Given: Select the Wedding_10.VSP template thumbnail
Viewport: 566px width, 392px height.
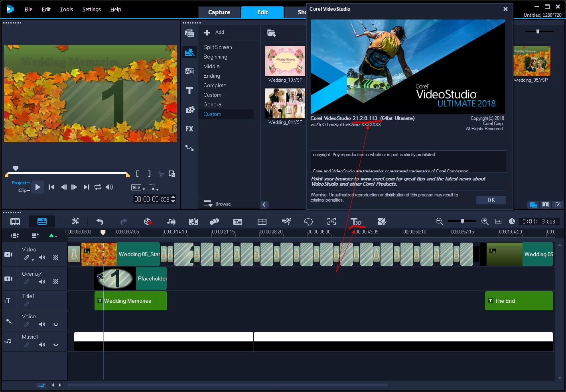Looking at the screenshot, I should point(285,61).
